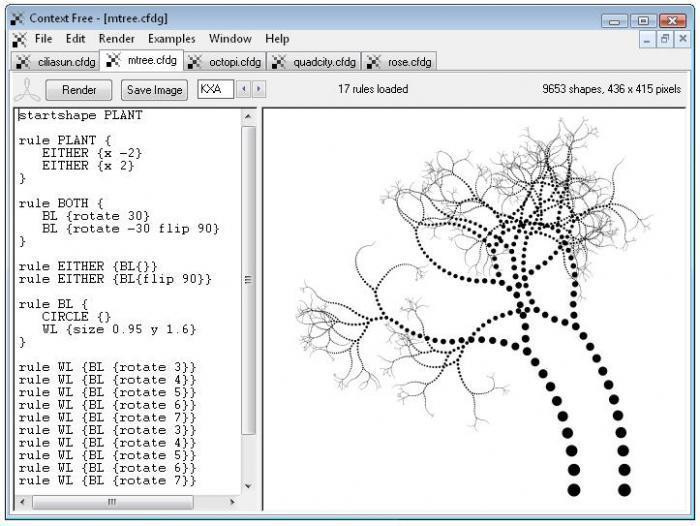Screen dimensions: 700x526
Task: Click the 'CIRCLE {}' code line
Action: 76,317
